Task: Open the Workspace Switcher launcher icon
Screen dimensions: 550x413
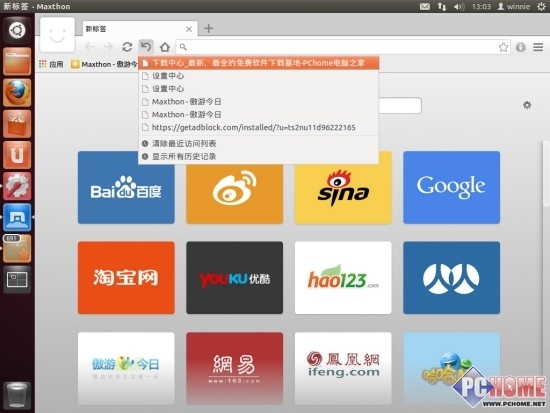Action: coord(17,280)
